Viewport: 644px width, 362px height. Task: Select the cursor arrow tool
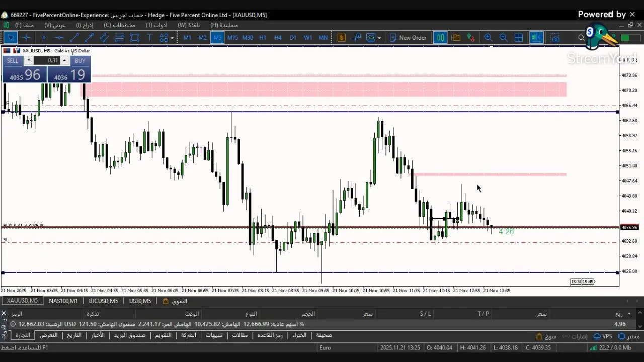tap(11, 38)
